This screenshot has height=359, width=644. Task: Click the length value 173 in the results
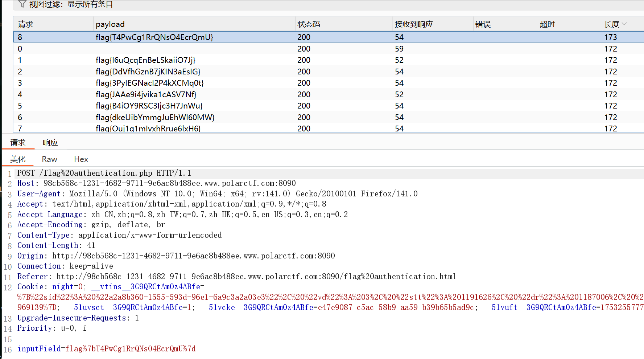611,37
